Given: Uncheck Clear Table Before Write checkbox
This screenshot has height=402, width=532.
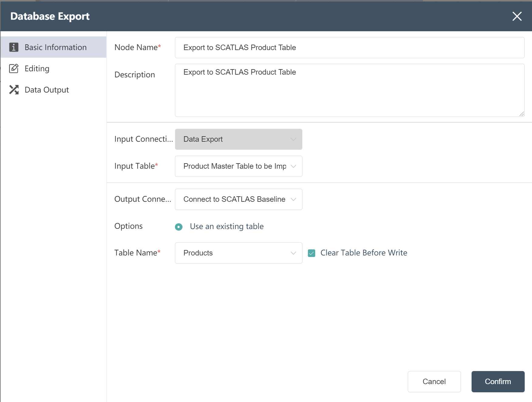Looking at the screenshot, I should 312,253.
